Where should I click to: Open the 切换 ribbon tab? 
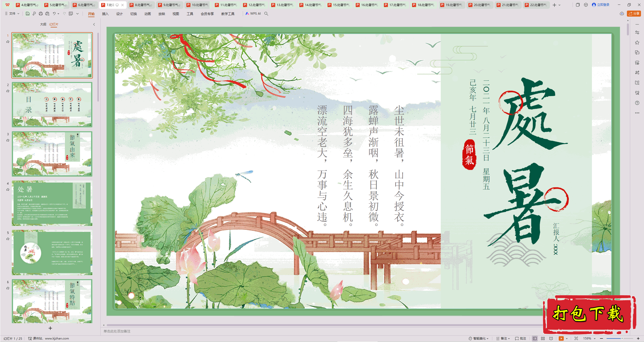pos(133,14)
